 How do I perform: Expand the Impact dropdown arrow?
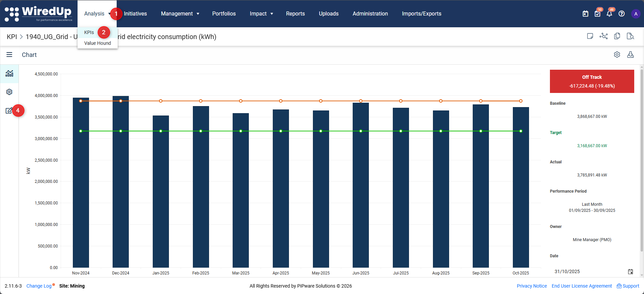pos(272,14)
